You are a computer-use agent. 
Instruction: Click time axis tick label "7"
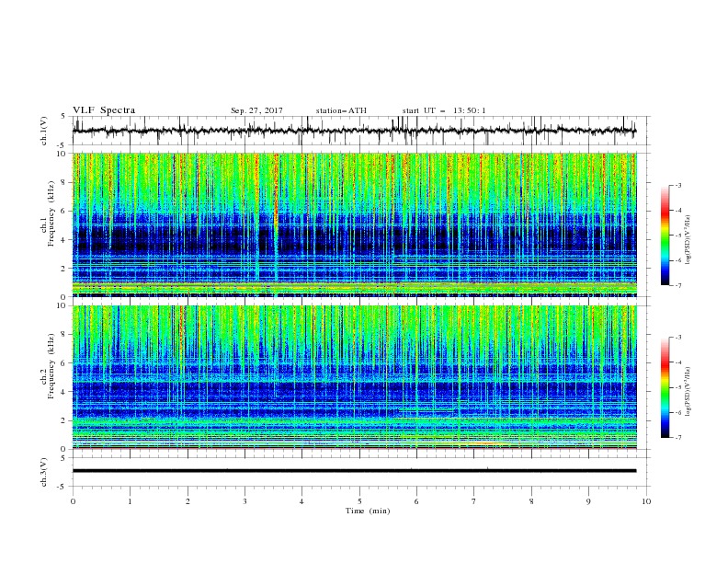click(x=474, y=501)
